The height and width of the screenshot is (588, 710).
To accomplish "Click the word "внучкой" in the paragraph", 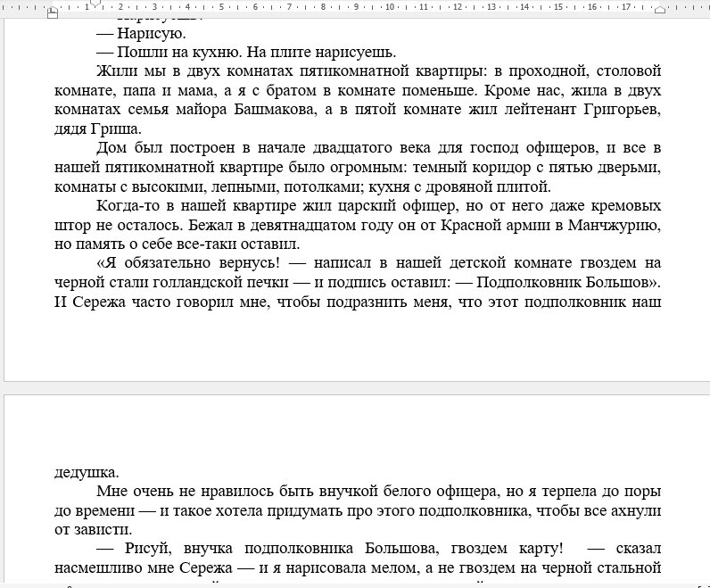I will click(x=348, y=491).
